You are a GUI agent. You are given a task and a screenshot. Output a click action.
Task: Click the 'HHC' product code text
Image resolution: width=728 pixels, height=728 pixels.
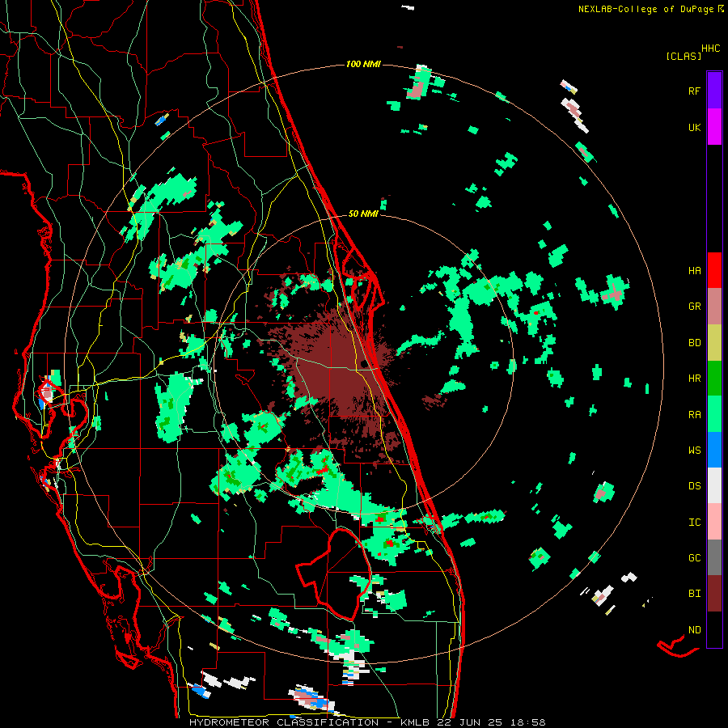tap(711, 49)
